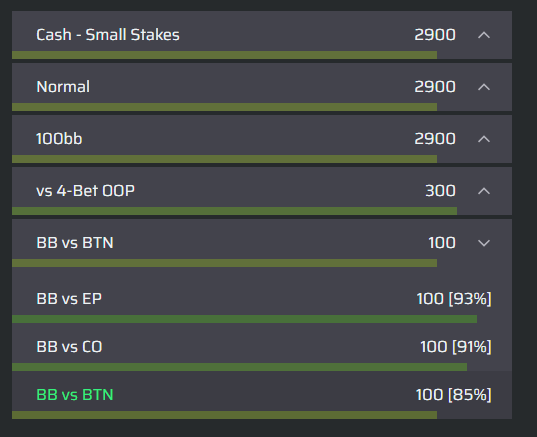Click the green progress bar under BB vs EP
537x437 pixels.
coord(245,319)
